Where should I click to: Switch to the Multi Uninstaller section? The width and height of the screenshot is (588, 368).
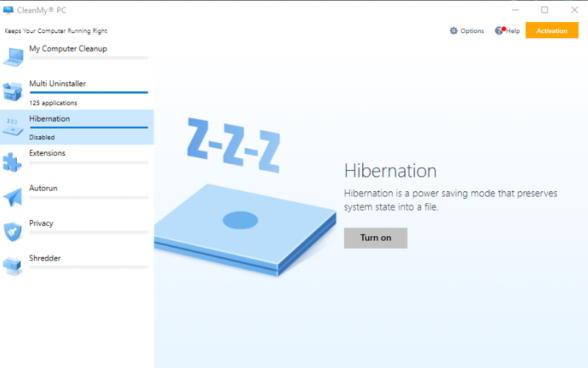tap(57, 84)
